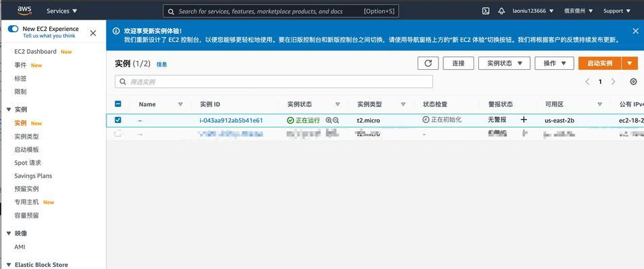Collapse Elastic Block Store section

[9, 265]
